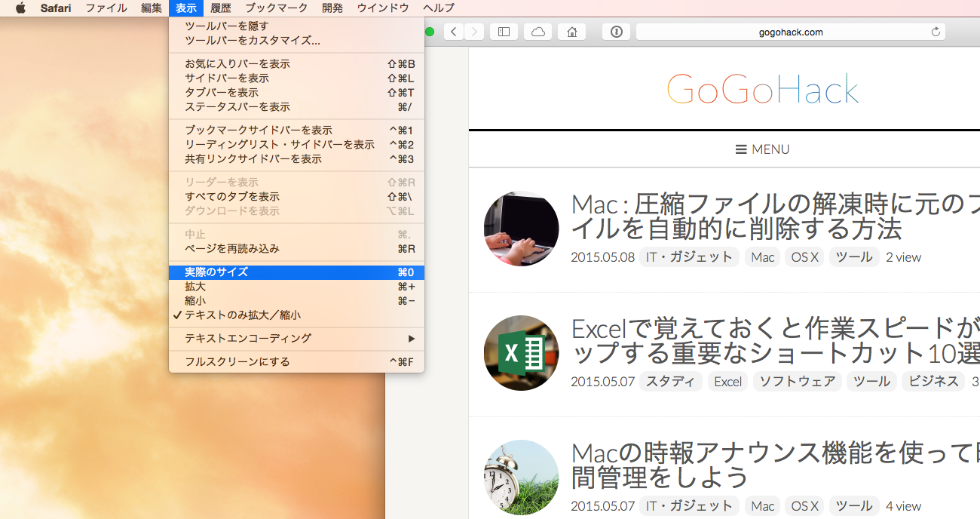Open the ファイル menu
Screen dimensions: 980x519
coord(106,8)
